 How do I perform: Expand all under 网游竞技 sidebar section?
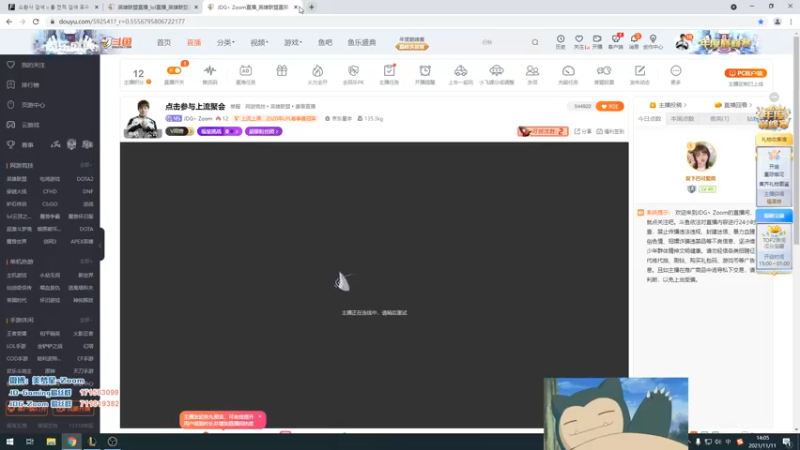(x=86, y=165)
